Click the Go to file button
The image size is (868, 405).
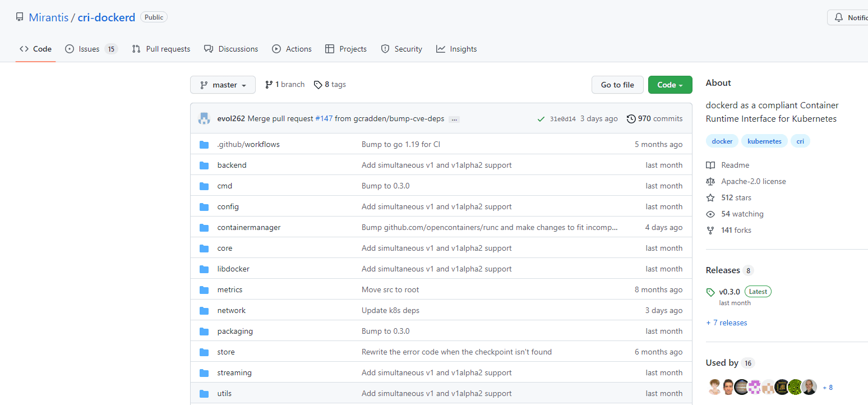[x=617, y=85]
